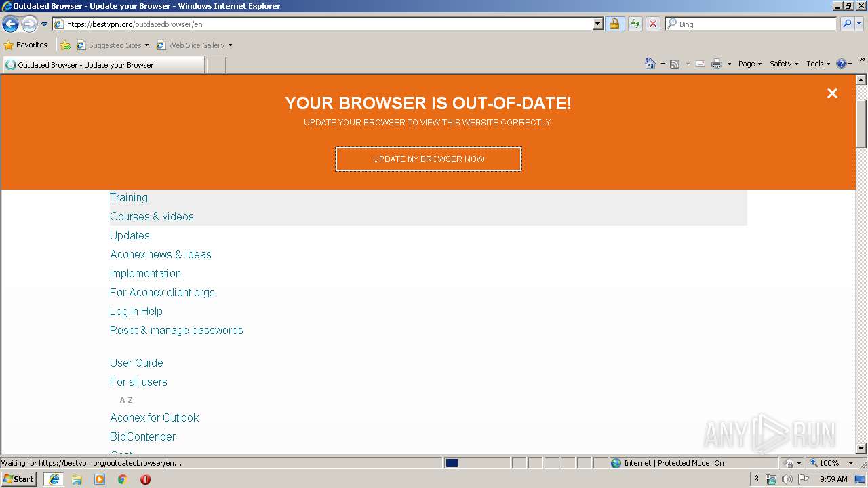Click the Stop loading icon
Screen dimensions: 868x488
click(653, 24)
